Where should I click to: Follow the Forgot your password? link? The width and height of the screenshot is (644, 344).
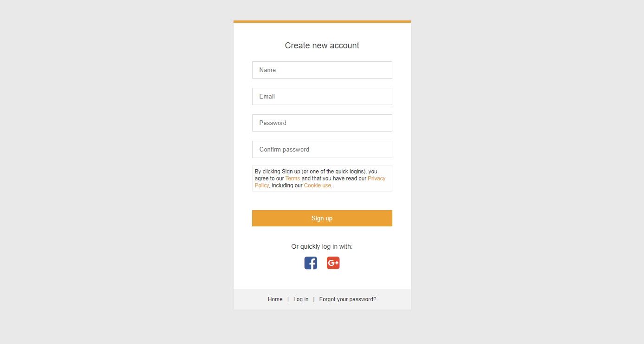point(348,299)
